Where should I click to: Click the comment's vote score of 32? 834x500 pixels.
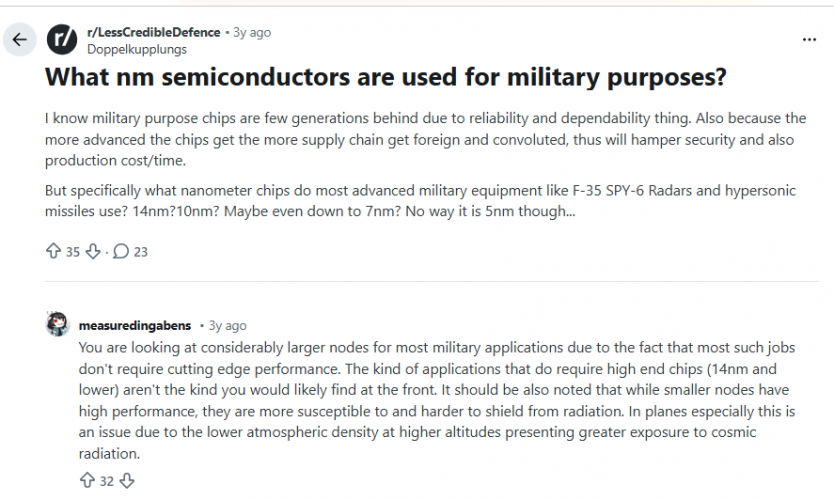point(106,481)
